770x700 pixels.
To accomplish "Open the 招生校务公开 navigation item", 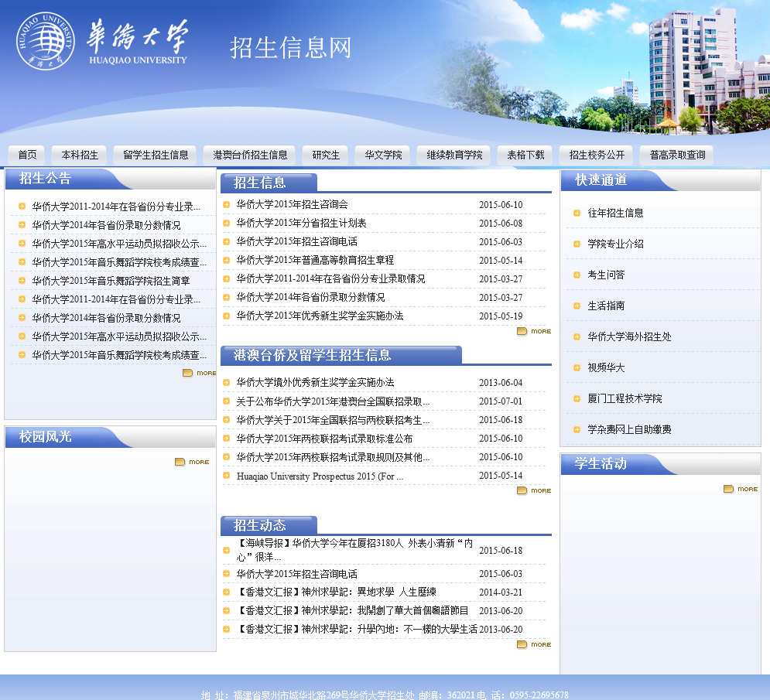I will click(x=597, y=155).
